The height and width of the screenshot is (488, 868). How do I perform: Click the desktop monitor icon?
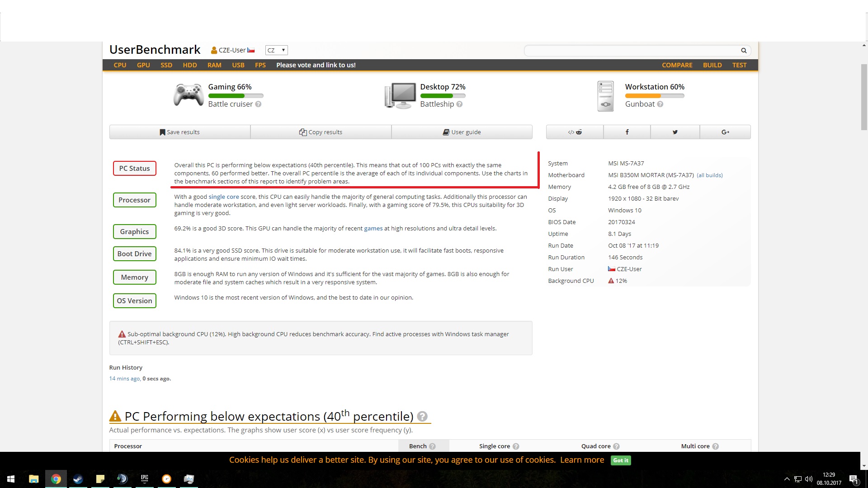point(400,95)
